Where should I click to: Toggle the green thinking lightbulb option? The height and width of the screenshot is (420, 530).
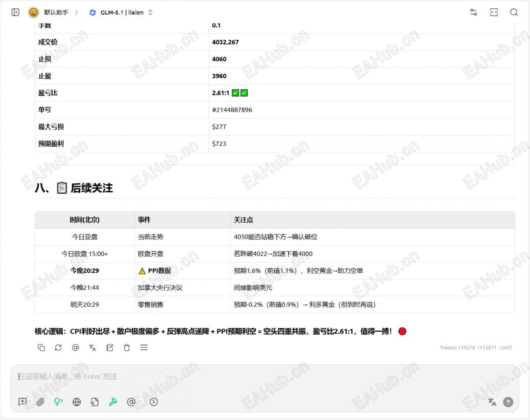(58, 402)
